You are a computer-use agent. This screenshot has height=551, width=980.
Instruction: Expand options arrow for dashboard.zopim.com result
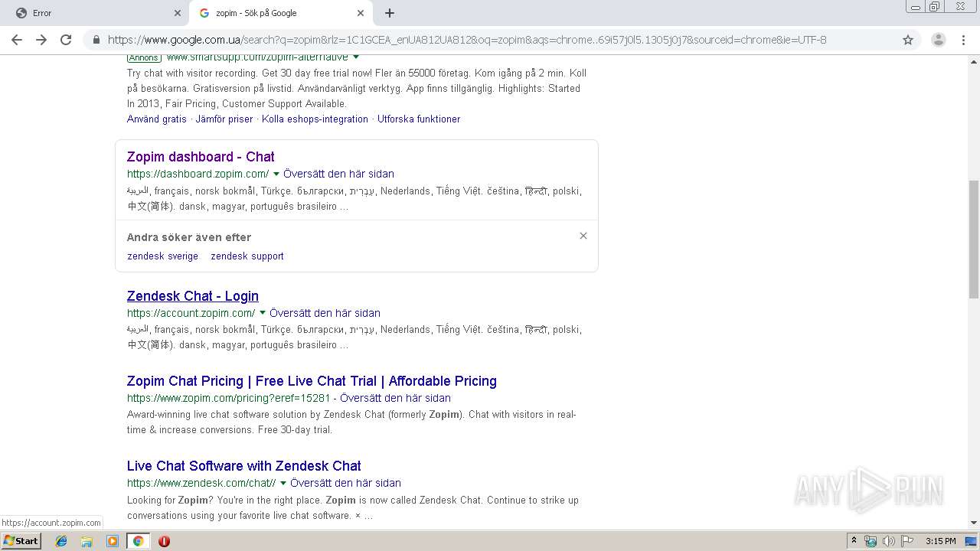(x=276, y=174)
